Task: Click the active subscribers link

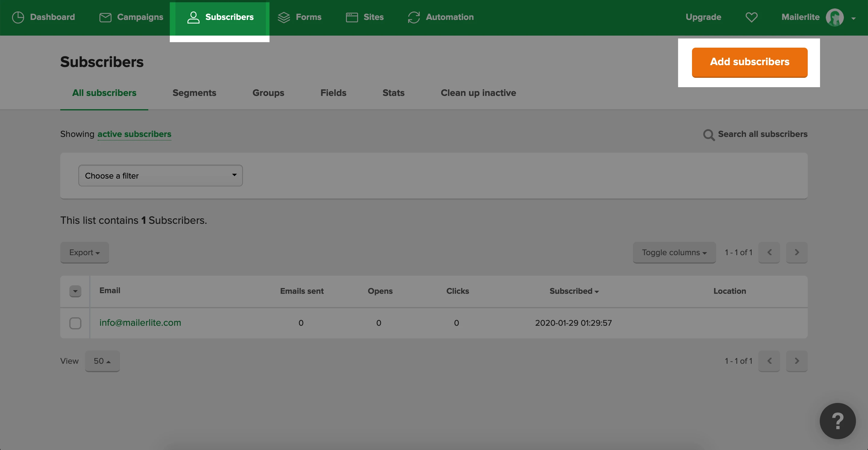Action: click(x=134, y=134)
